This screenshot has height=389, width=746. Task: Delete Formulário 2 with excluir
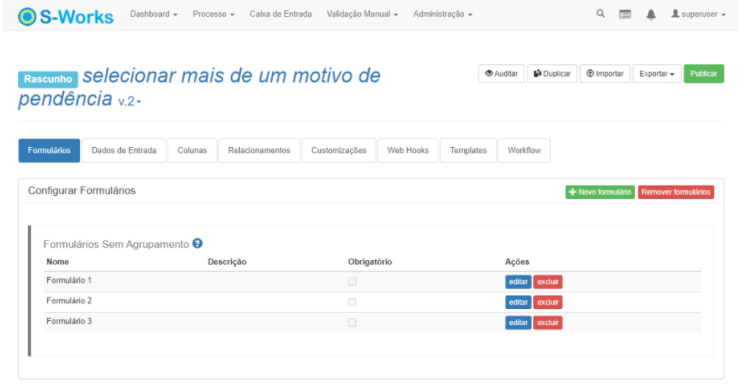coord(548,302)
